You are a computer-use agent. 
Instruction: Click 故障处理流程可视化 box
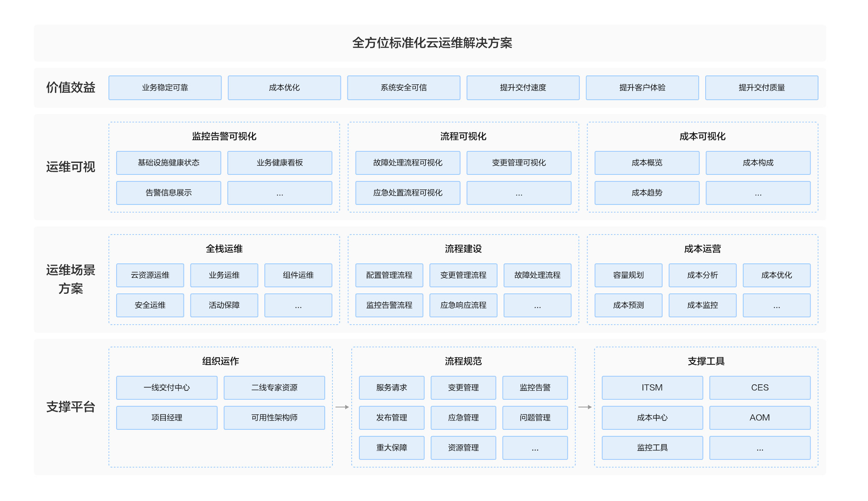(408, 163)
